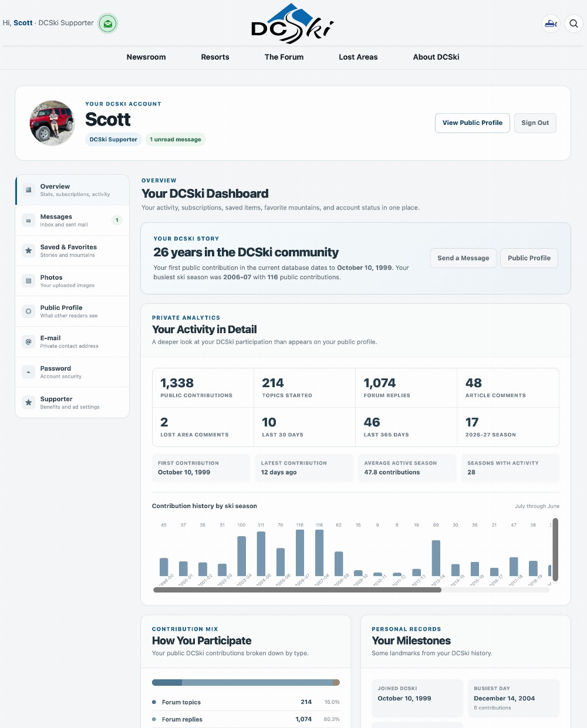Click the Password key sidebar icon
587x728 pixels.
click(28, 372)
